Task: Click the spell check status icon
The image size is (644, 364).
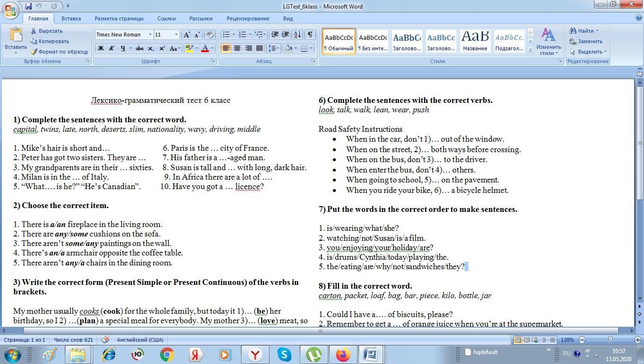Action: tap(106, 340)
